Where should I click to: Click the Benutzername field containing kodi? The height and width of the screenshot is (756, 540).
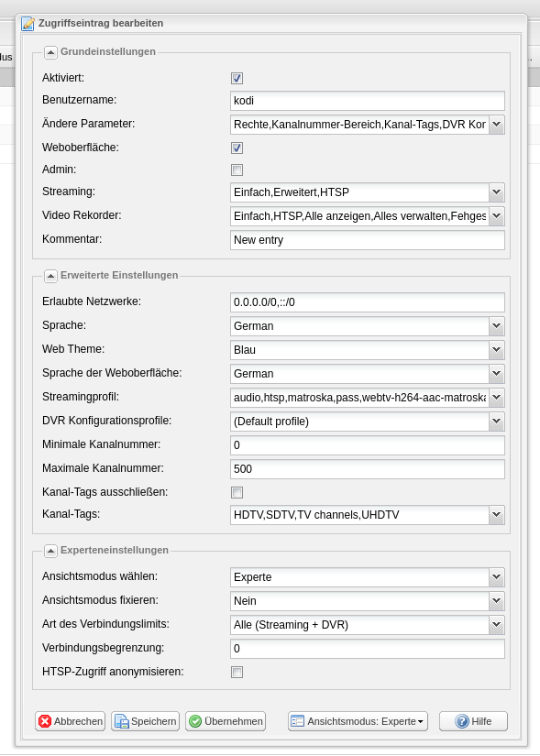[x=368, y=101]
